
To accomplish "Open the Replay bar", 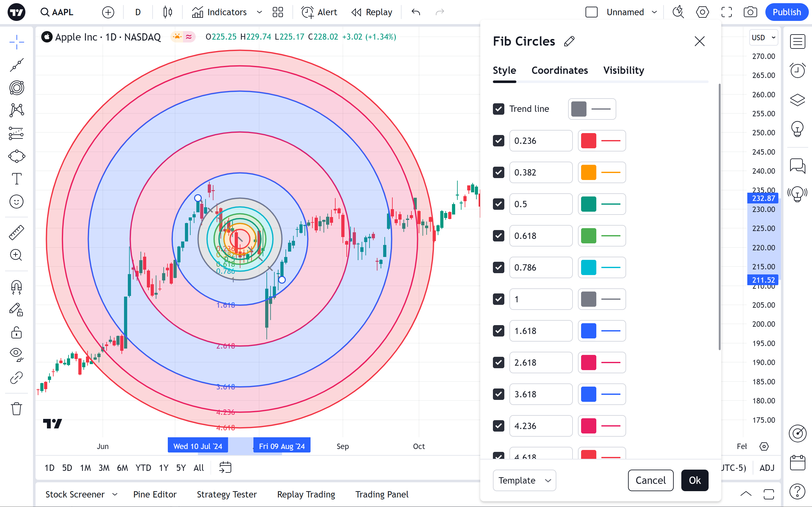I will point(372,12).
